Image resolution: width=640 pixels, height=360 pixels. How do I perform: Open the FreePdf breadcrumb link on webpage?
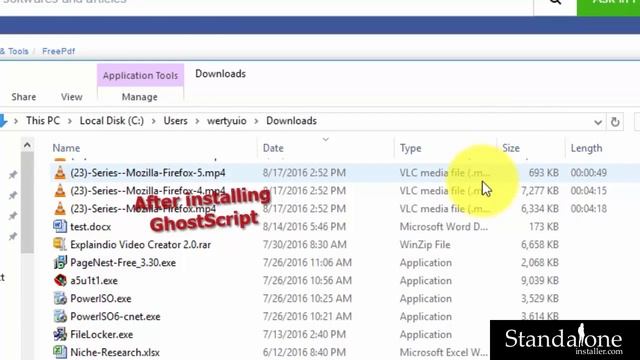coord(58,51)
